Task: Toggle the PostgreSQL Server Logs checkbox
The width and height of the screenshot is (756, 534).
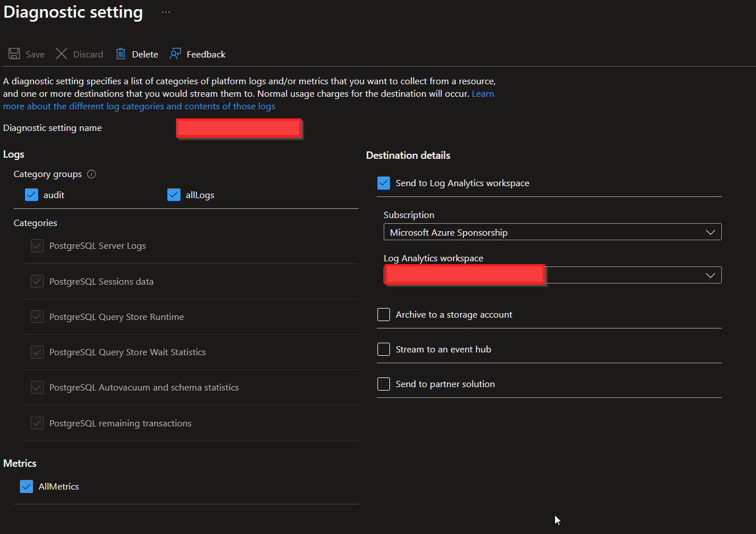Action: pos(38,246)
